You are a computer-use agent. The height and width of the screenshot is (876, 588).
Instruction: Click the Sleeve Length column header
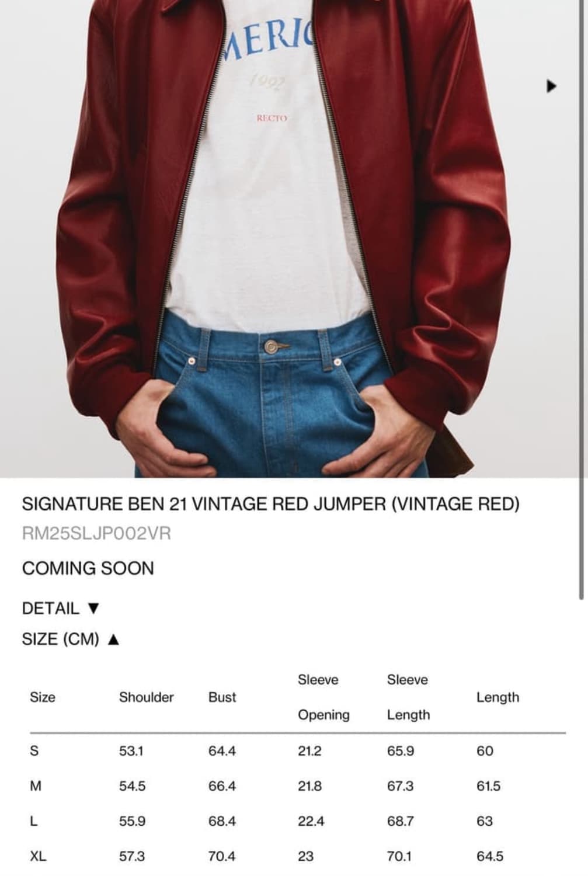[408, 697]
